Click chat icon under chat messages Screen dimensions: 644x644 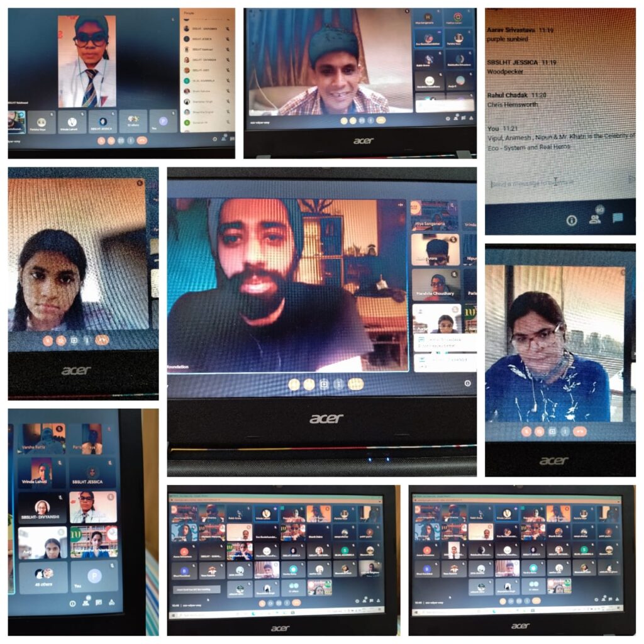[x=618, y=218]
